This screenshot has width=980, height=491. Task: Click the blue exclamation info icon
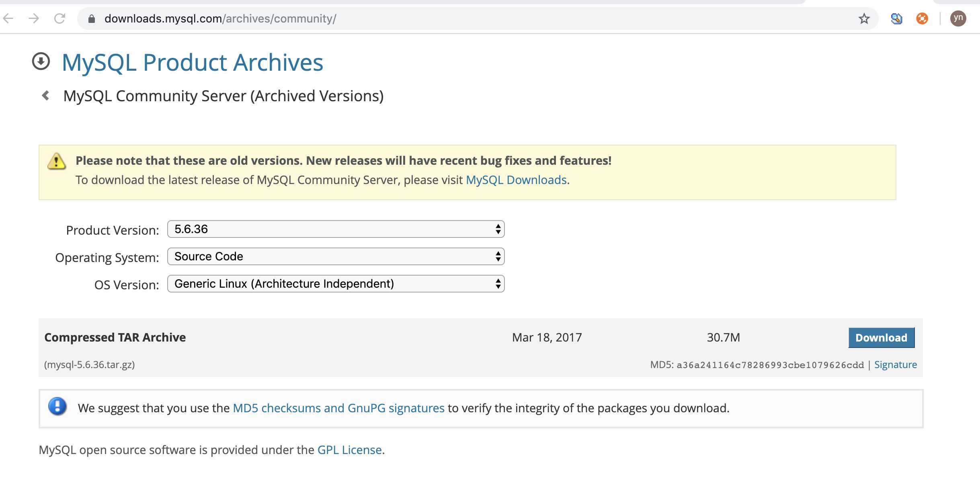pos(57,406)
